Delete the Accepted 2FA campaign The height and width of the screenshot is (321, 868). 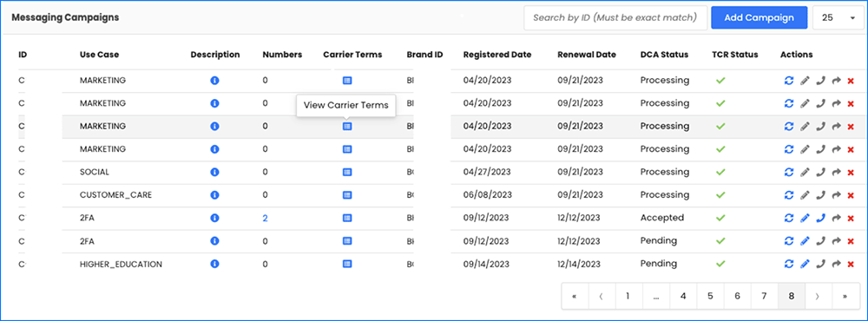(x=851, y=219)
